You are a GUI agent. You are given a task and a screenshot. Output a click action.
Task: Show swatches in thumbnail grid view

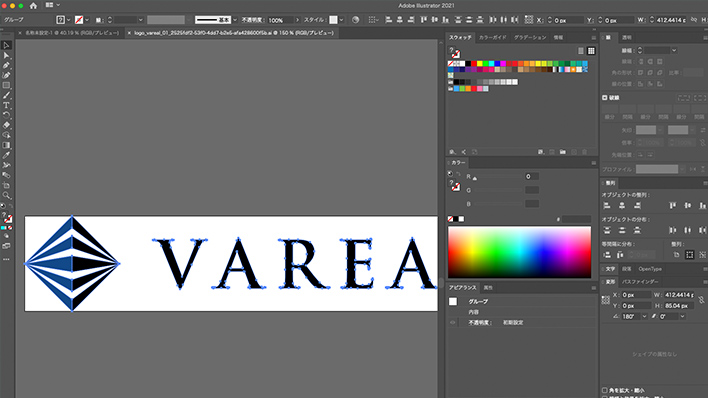(x=591, y=51)
